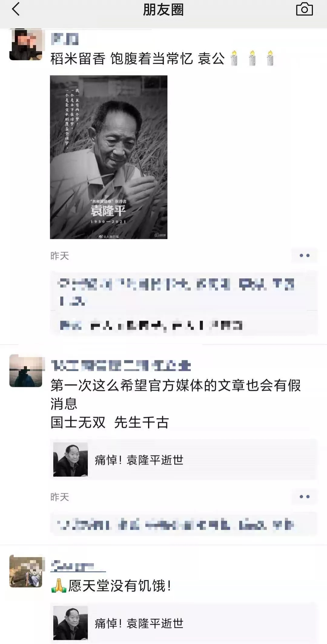View the black-and-white Yuan Longping memorial photo
Image resolution: width=327 pixels, height=644 pixels.
coord(109,157)
